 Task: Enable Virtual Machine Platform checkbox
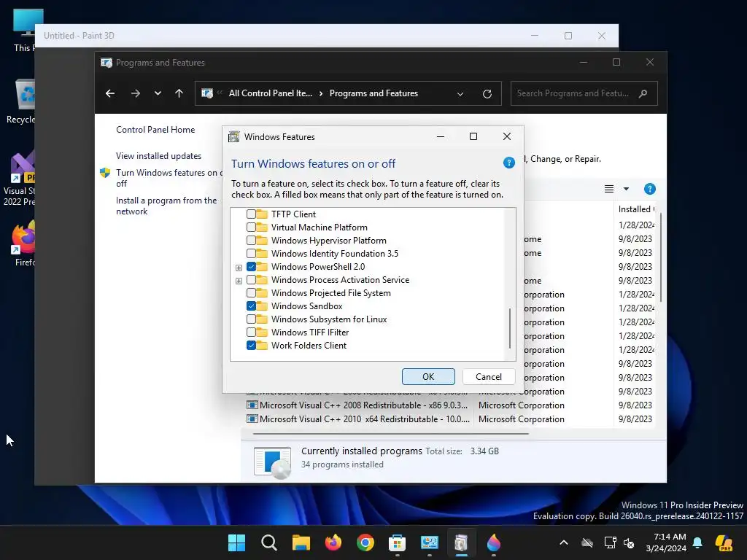[251, 227]
